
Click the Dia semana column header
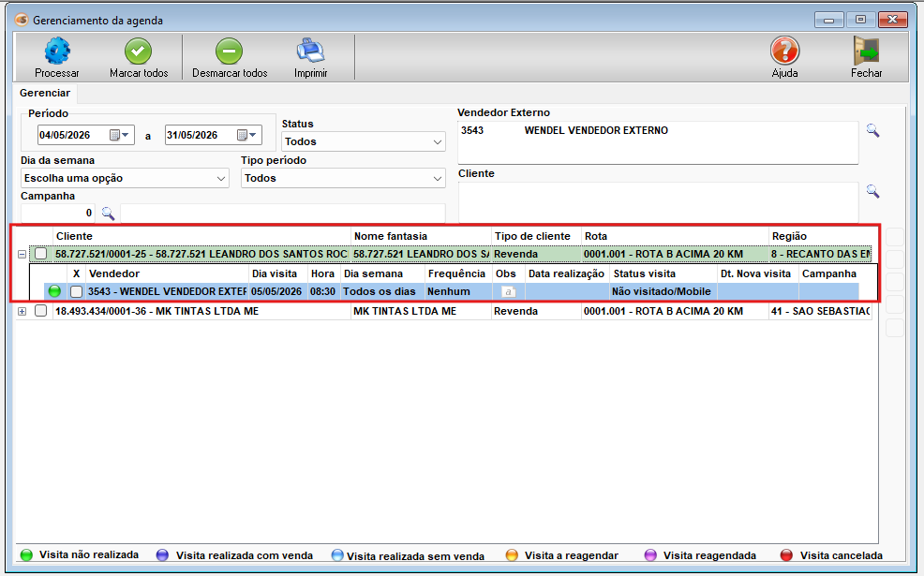tap(382, 273)
